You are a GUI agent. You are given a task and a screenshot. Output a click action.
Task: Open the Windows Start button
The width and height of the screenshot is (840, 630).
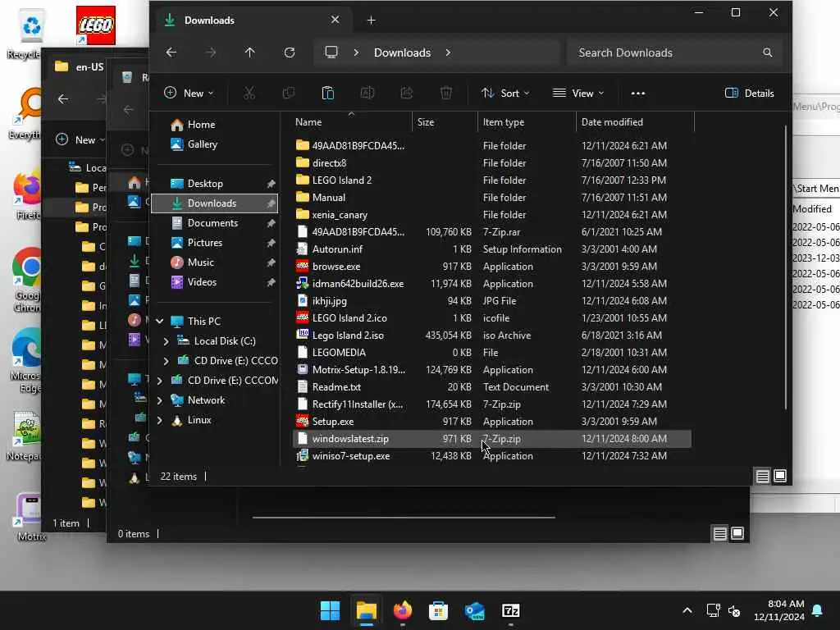coord(330,610)
